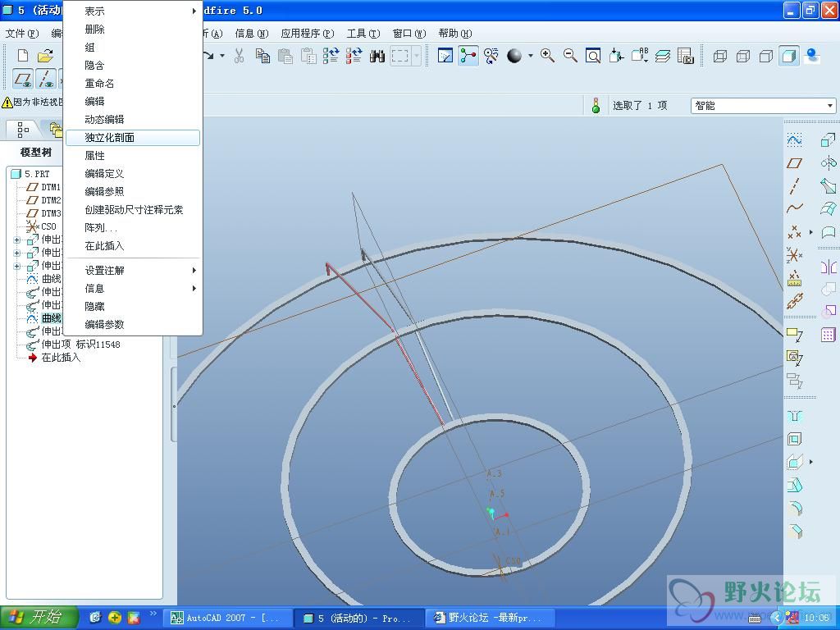Select 伸出项 标识11548 in the tree
This screenshot has height=630, width=840.
click(x=73, y=344)
